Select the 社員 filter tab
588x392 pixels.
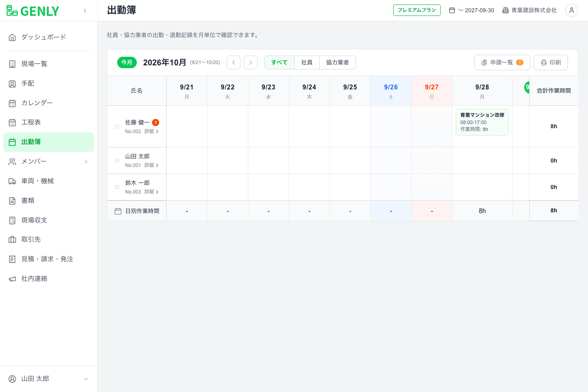(307, 62)
